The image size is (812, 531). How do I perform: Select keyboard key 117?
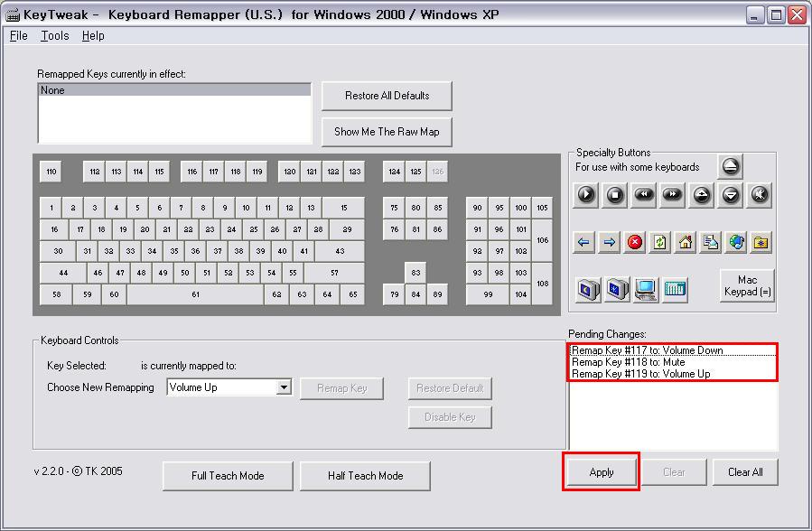pyautogui.click(x=214, y=172)
